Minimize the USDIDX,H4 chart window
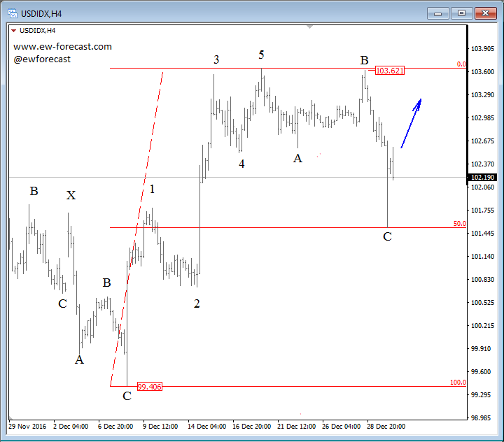This screenshot has width=504, height=442. click(x=437, y=13)
